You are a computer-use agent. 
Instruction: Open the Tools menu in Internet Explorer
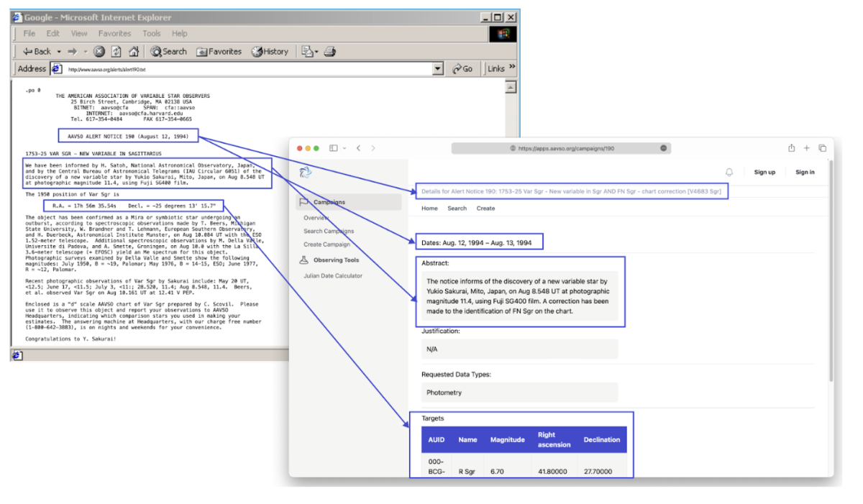pyautogui.click(x=152, y=33)
